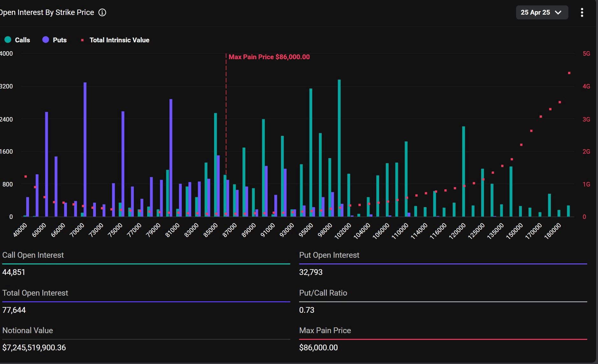Click the purple Puts legend circle
This screenshot has width=598, height=364.
coord(46,40)
